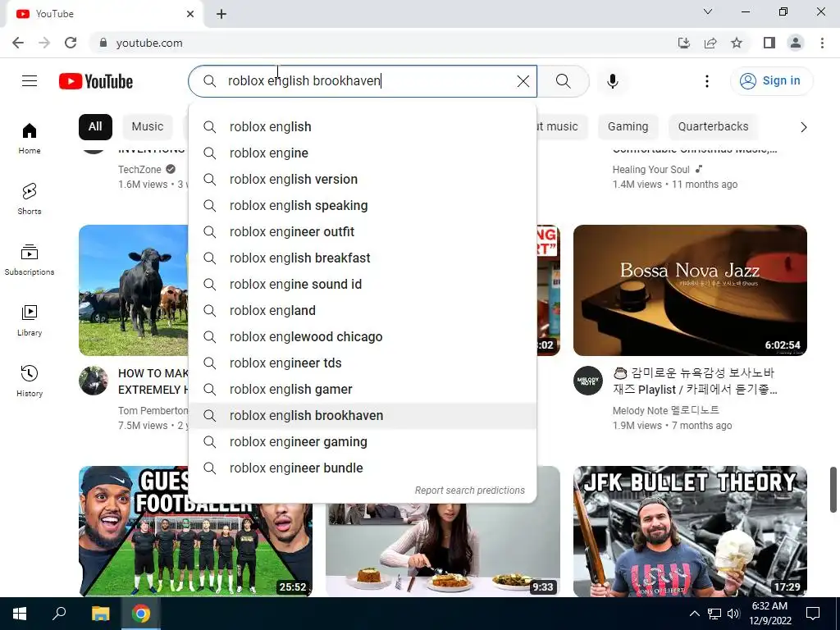The height and width of the screenshot is (630, 840).
Task: Submit search with the magnifier button
Action: click(x=563, y=81)
